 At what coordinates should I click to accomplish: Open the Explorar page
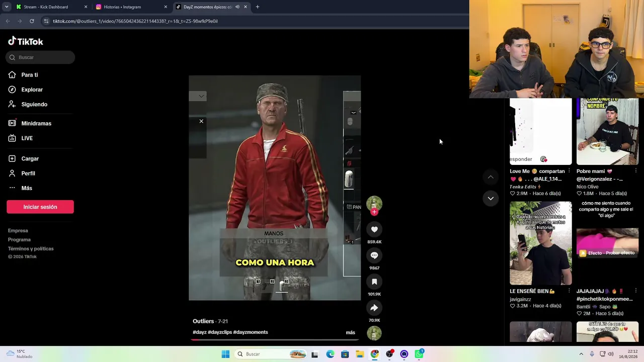pyautogui.click(x=32, y=89)
